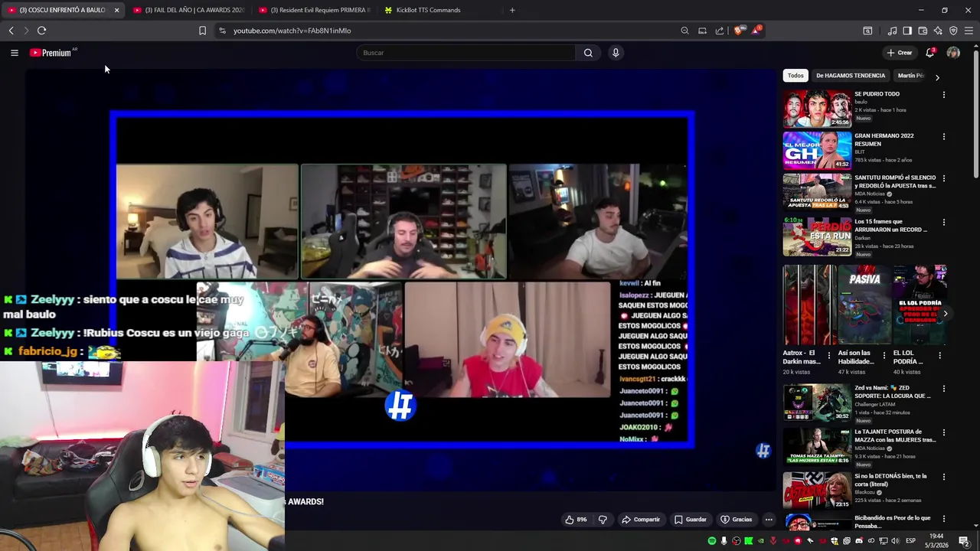This screenshot has width=980, height=551.
Task: Like the video with thumbs up
Action: pyautogui.click(x=576, y=520)
